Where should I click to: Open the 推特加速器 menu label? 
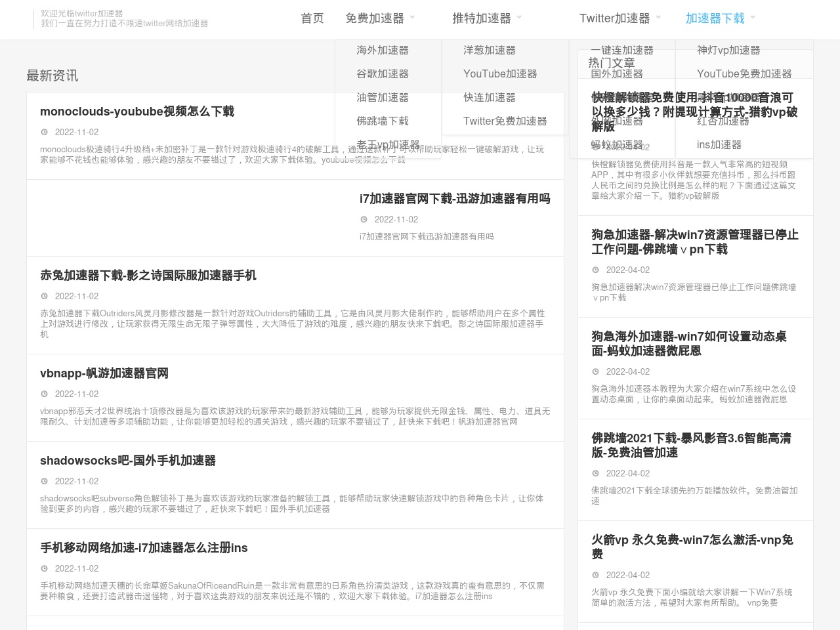click(x=482, y=18)
